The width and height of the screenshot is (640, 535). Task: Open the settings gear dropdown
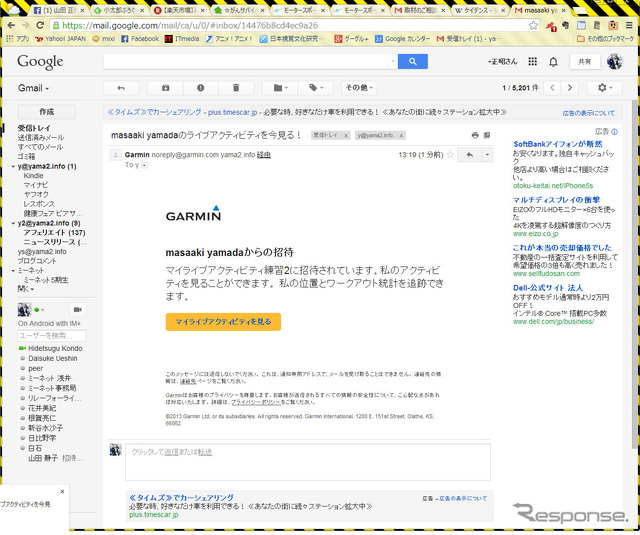coord(604,88)
